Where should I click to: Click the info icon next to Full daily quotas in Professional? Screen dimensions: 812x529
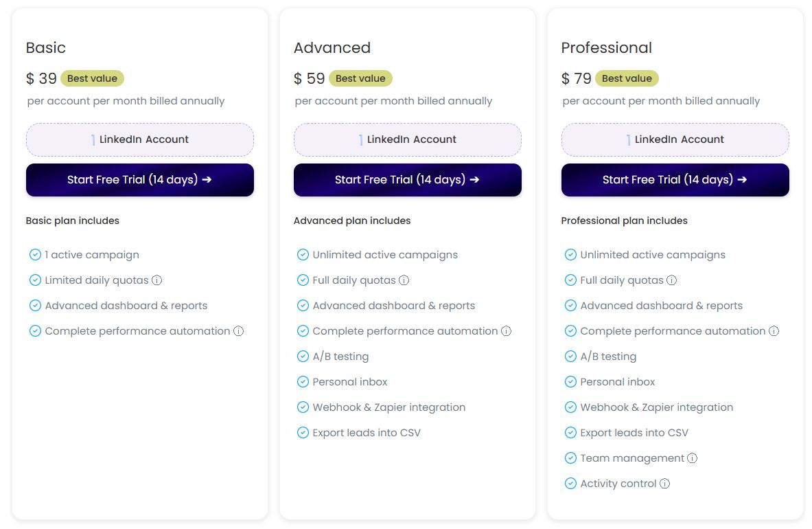click(670, 280)
